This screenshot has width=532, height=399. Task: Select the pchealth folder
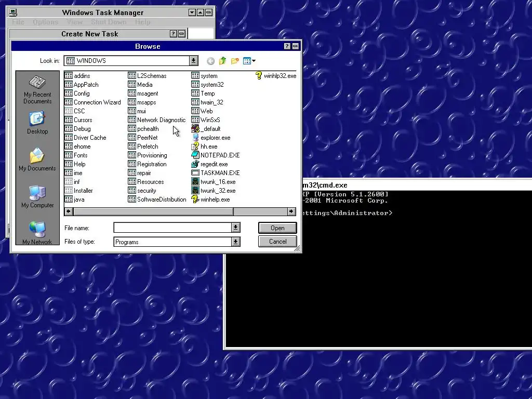pyautogui.click(x=143, y=129)
